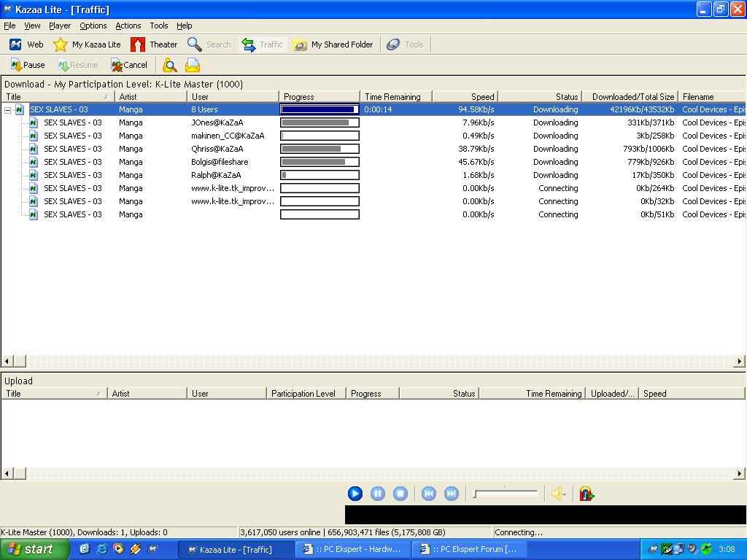Viewport: 747px width, 560px height.
Task: Click the player Stop button
Action: (400, 494)
